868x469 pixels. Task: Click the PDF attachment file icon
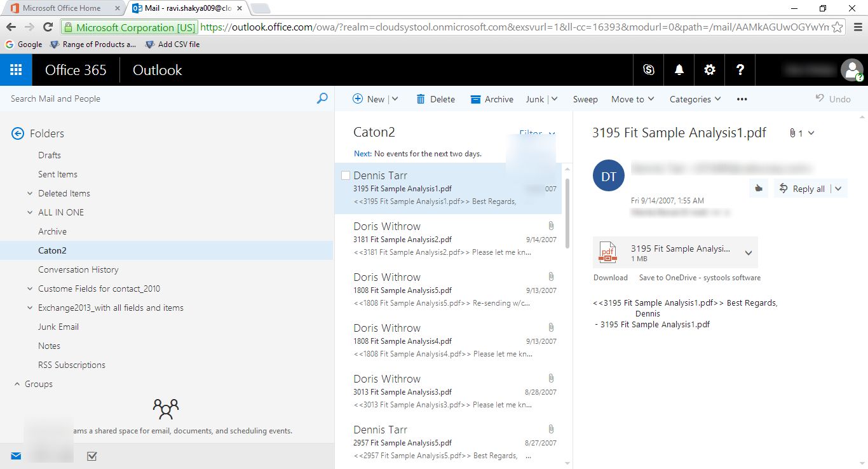pos(608,252)
